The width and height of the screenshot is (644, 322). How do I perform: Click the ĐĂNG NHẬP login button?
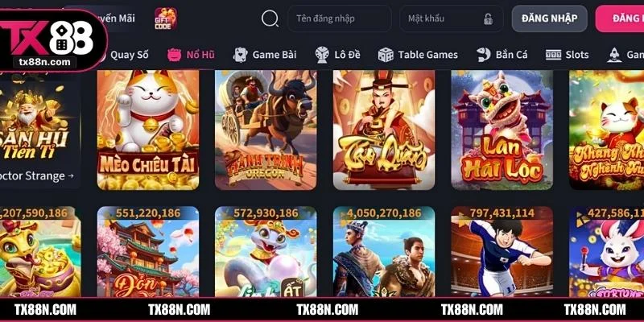[x=549, y=19]
